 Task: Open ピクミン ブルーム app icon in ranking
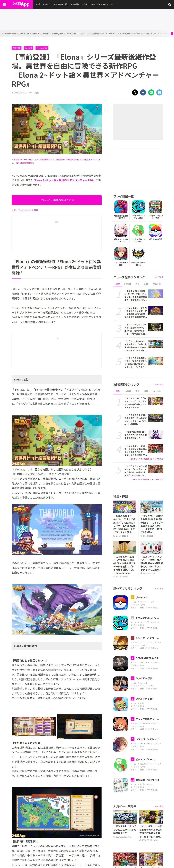120,765
